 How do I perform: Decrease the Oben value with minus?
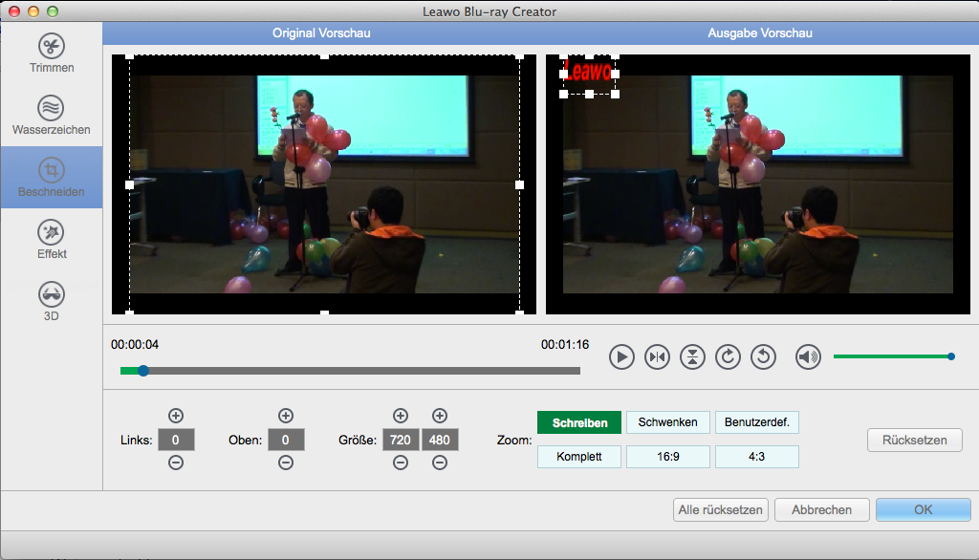[286, 463]
